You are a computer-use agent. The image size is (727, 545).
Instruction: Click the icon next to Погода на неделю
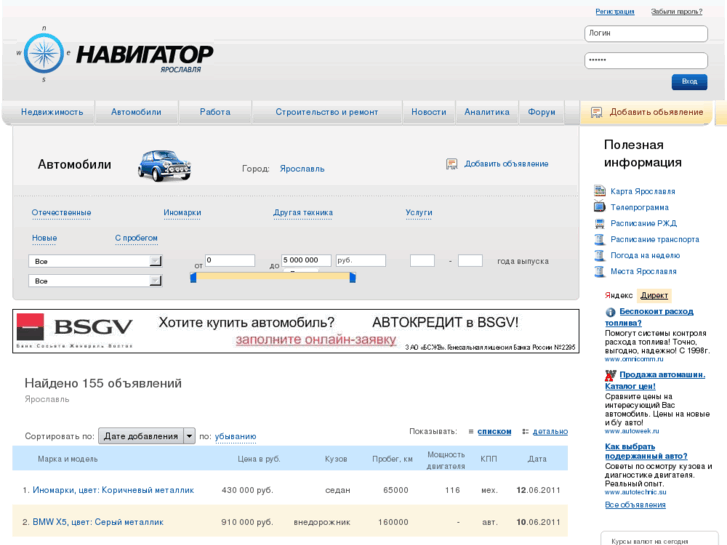(600, 255)
